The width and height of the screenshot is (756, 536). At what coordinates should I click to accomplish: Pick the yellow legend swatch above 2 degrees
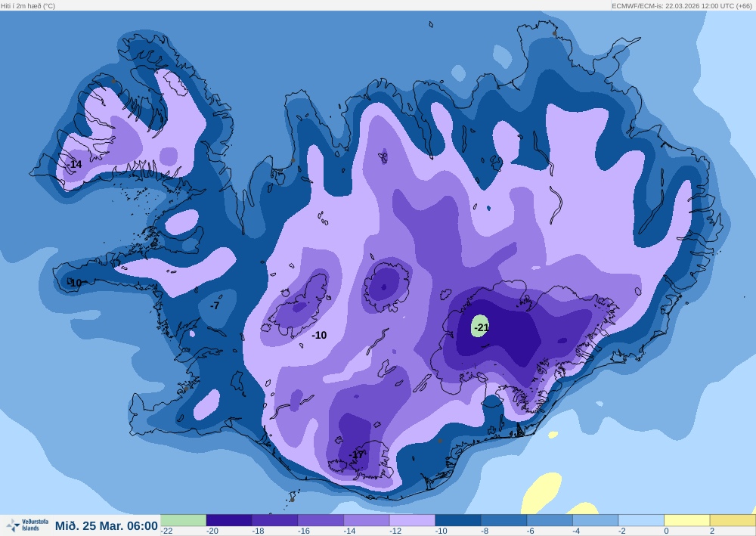pos(733,520)
